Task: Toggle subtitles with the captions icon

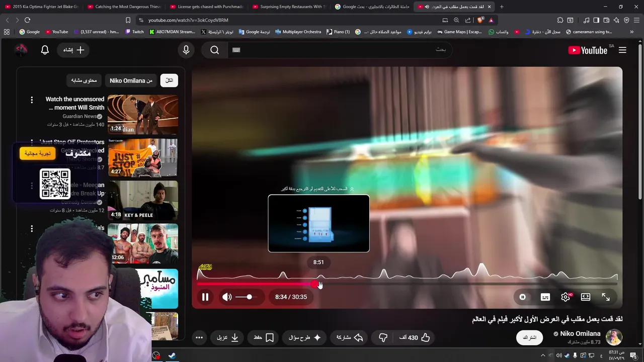Action: point(545,297)
